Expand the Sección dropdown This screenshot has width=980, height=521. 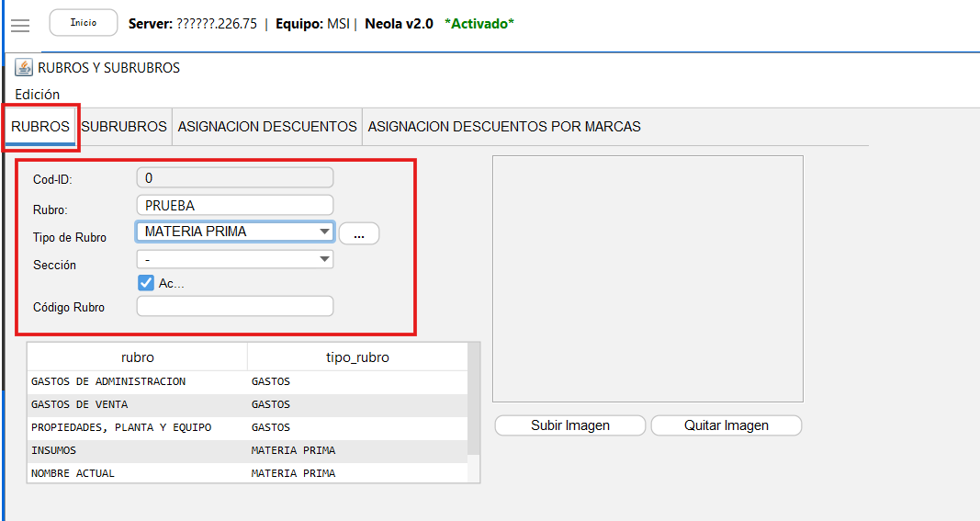[324, 260]
